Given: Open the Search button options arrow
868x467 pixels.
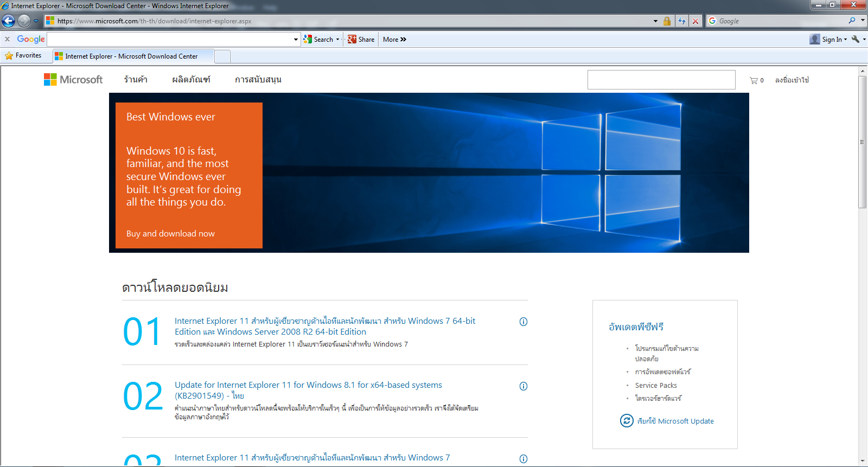Looking at the screenshot, I should pyautogui.click(x=337, y=39).
